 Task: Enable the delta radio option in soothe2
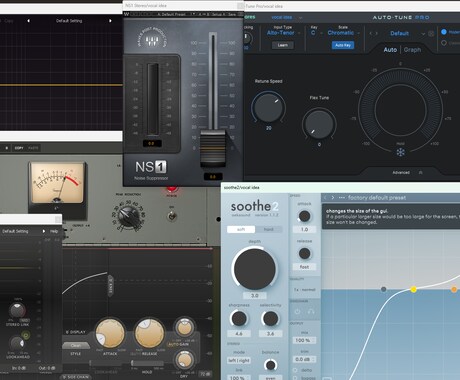coord(295,370)
